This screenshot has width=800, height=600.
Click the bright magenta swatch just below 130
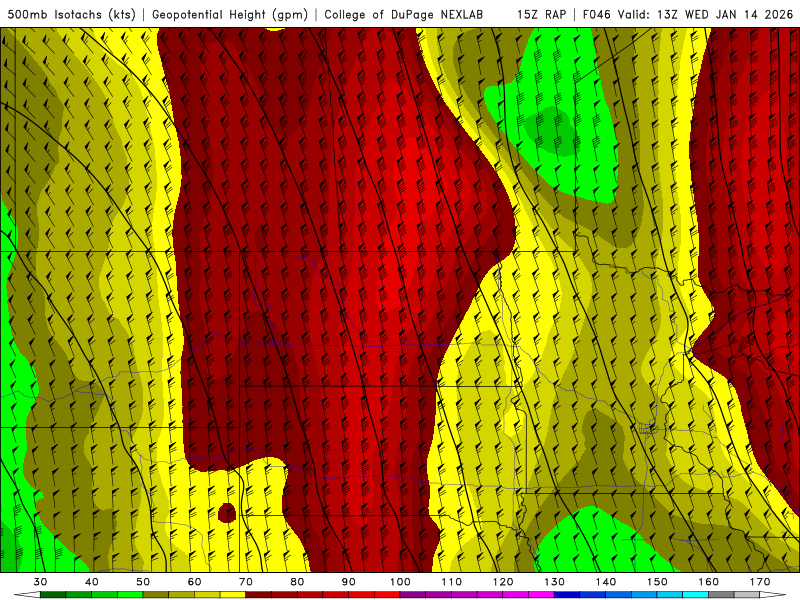541,595
